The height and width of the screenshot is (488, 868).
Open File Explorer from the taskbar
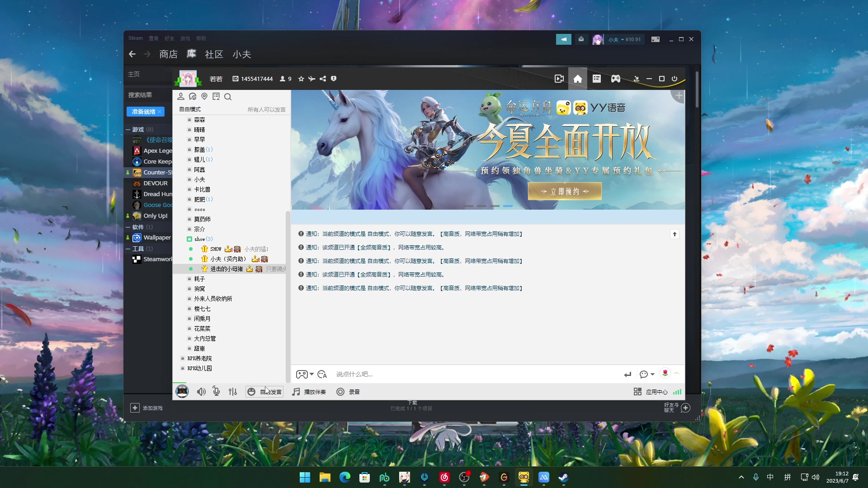pyautogui.click(x=325, y=477)
